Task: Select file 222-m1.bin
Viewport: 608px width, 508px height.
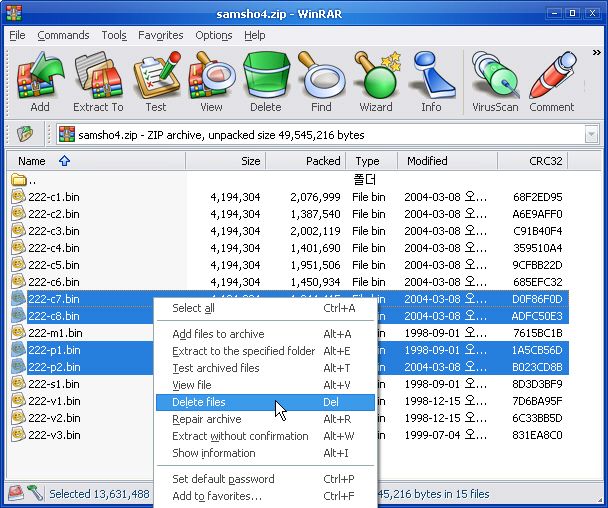Action: click(55, 333)
